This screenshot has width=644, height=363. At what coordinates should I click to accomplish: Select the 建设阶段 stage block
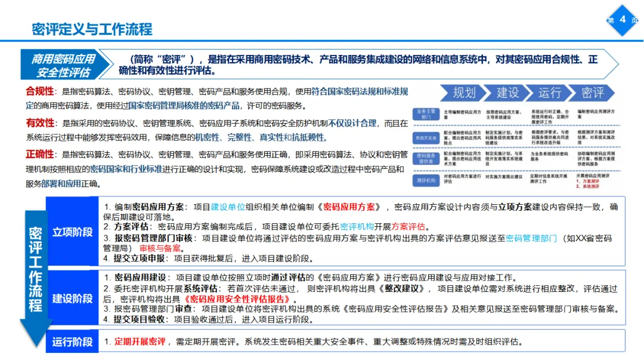point(72,298)
